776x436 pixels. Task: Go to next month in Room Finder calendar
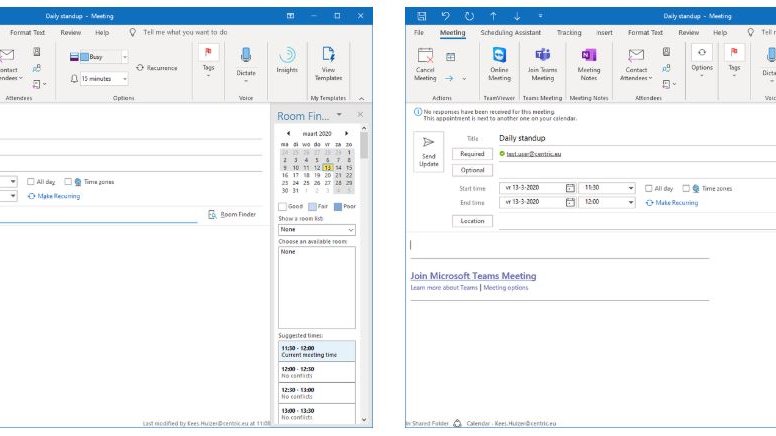[346, 133]
